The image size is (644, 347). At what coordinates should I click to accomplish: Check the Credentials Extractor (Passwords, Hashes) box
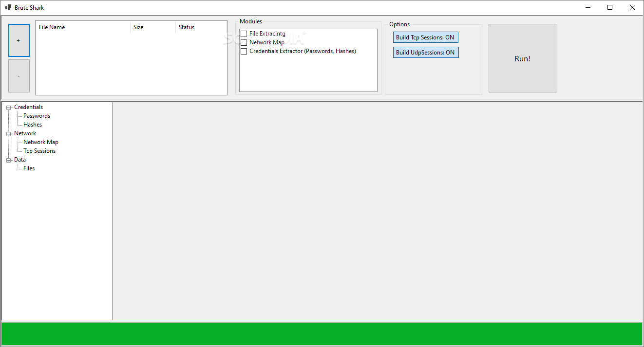tap(244, 52)
